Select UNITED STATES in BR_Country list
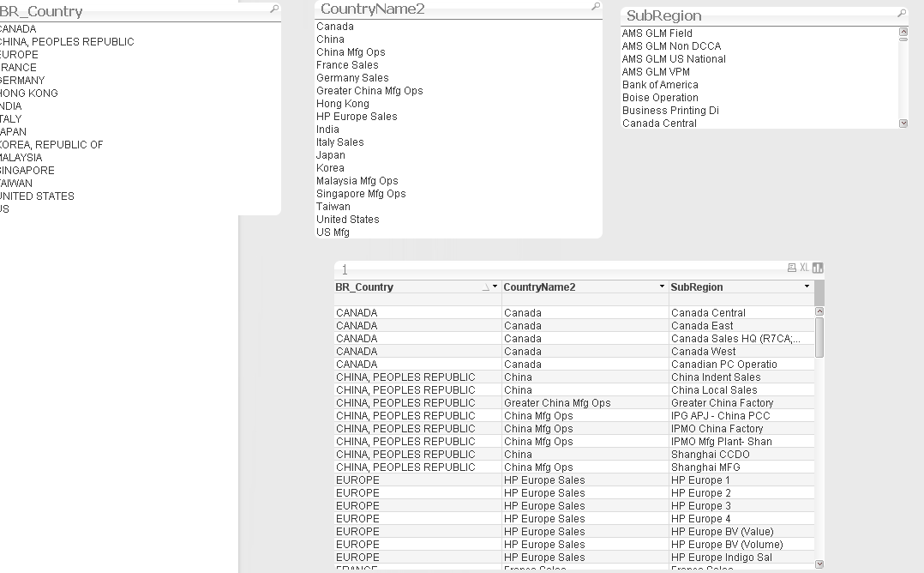Viewport: 924px width, 573px height. click(x=37, y=196)
